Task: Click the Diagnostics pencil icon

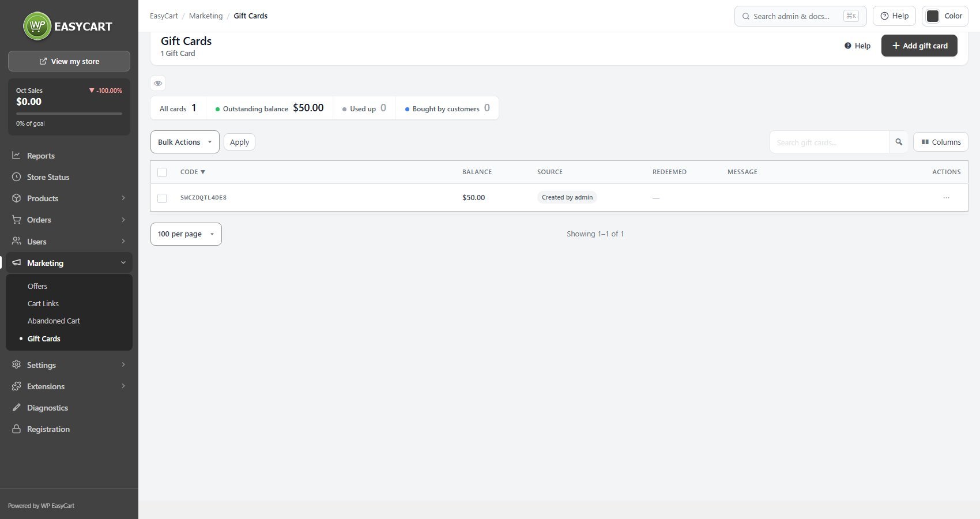Action: [x=17, y=408]
